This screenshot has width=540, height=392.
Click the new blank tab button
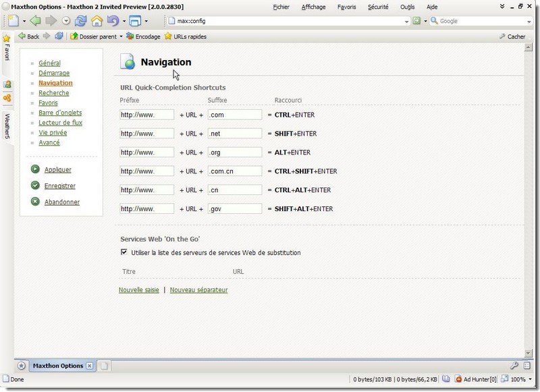point(104,366)
